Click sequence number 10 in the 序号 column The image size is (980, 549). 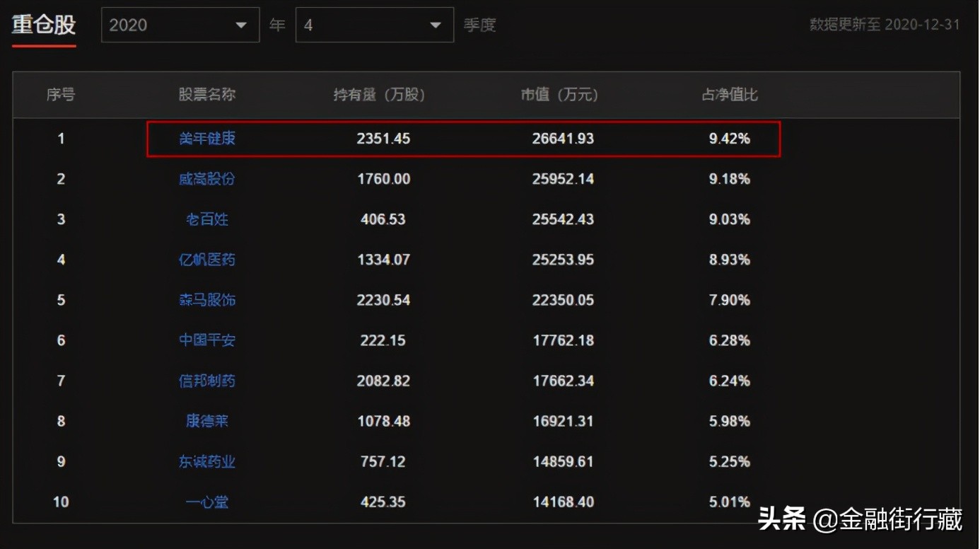[x=61, y=502]
